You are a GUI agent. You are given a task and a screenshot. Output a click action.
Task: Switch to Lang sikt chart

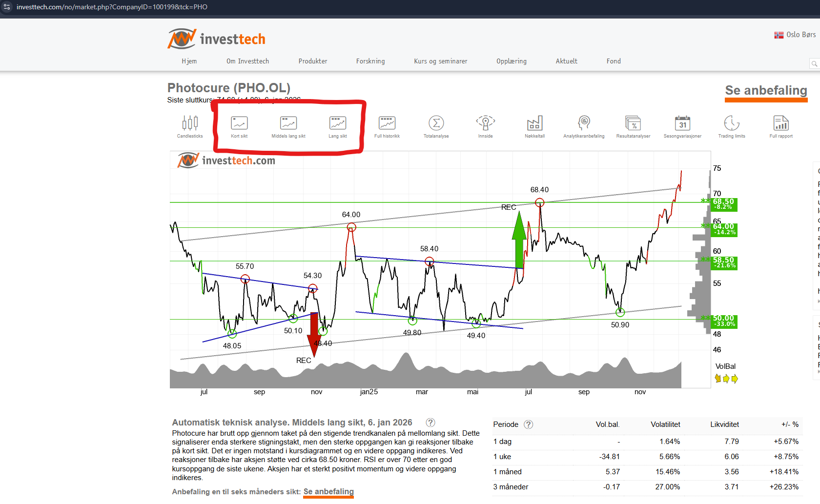[337, 126]
